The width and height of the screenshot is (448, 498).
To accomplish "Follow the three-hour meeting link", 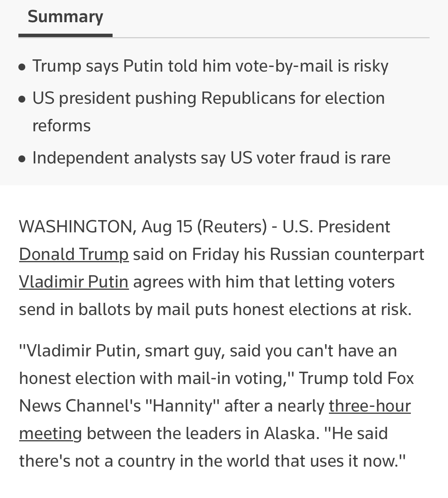I will click(x=215, y=420).
